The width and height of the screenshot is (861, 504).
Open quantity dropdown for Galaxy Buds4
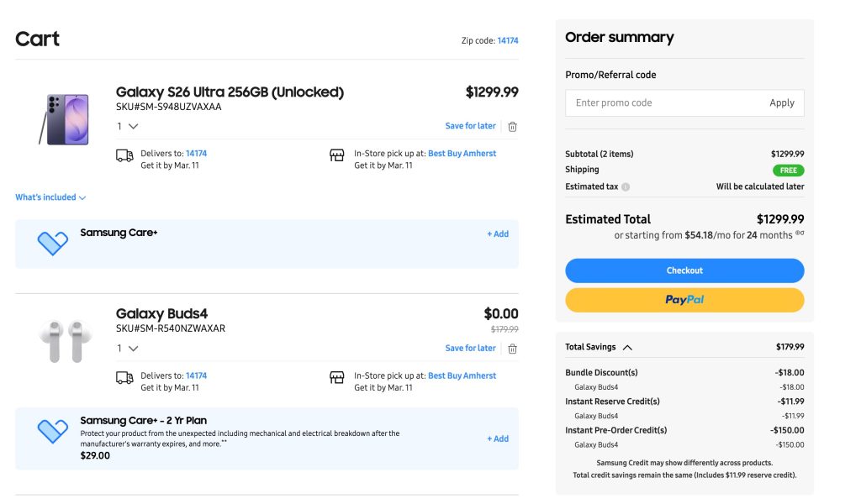(128, 349)
